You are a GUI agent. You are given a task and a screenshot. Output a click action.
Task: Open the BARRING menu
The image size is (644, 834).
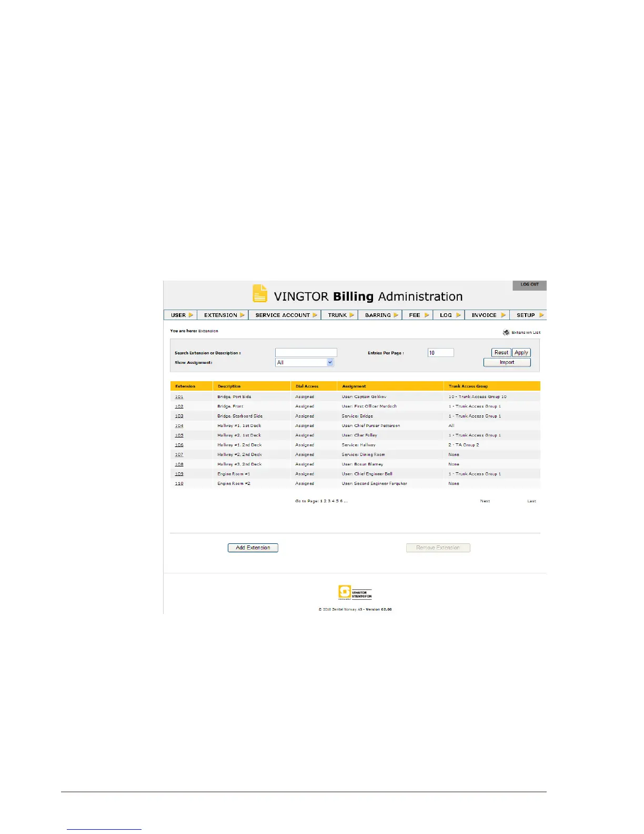point(380,315)
